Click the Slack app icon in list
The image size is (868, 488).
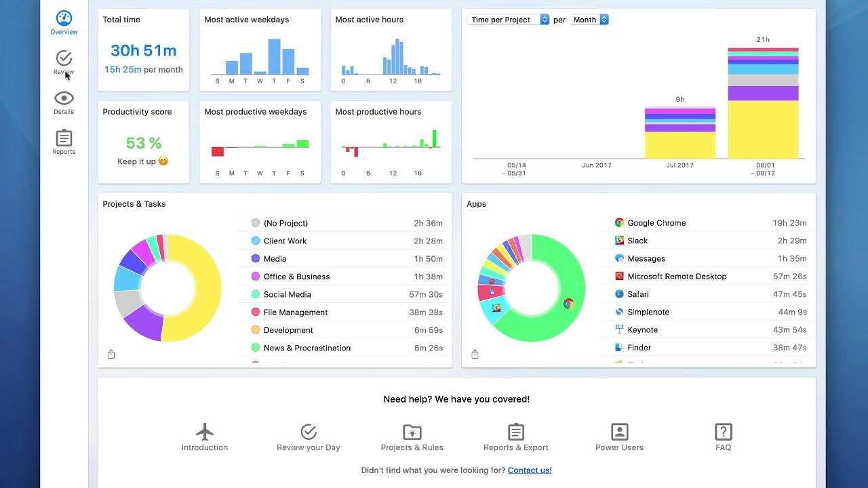619,241
